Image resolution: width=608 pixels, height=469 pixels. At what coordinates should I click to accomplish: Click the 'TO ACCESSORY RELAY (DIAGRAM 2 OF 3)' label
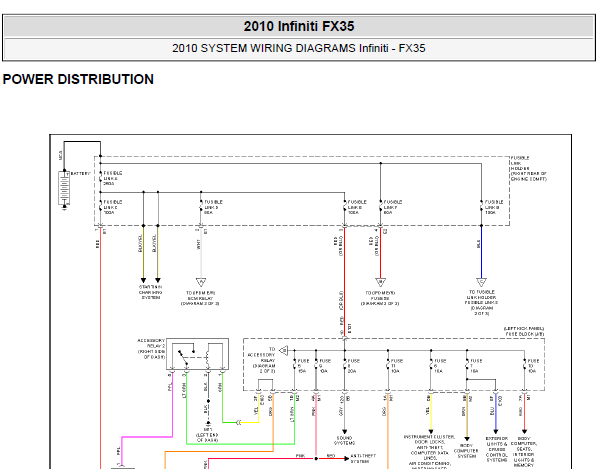pyautogui.click(x=263, y=360)
